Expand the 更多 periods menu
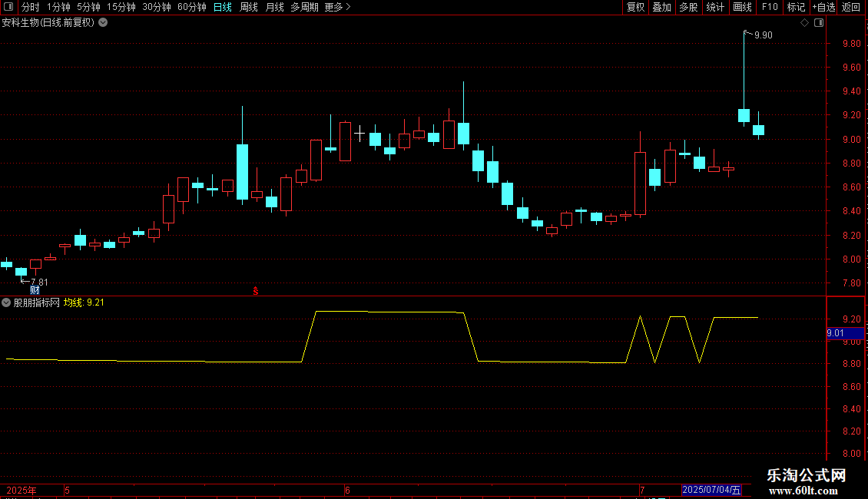 [x=337, y=7]
